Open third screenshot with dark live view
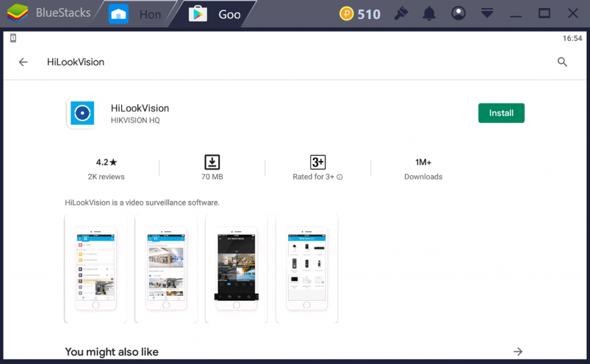Image resolution: width=590 pixels, height=364 pixels. pos(236,269)
